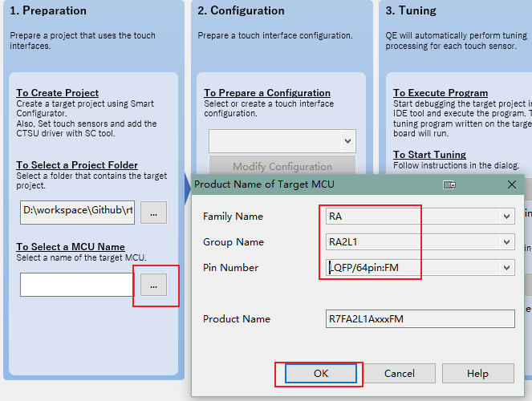Close the Product Name of Target MCU dialog
Image resolution: width=532 pixels, height=401 pixels.
coord(512,184)
